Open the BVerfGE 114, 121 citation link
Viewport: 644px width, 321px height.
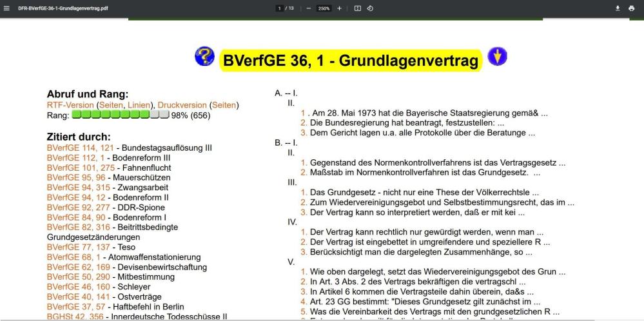click(74, 148)
